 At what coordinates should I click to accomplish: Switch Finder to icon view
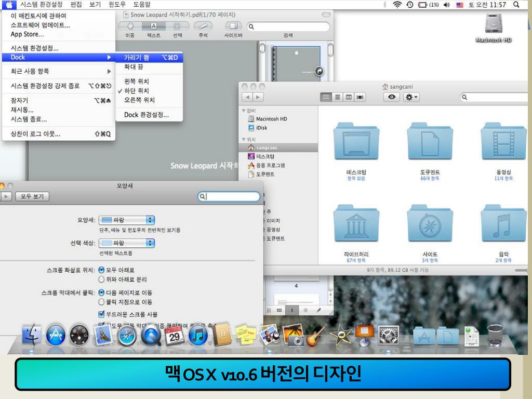326,97
